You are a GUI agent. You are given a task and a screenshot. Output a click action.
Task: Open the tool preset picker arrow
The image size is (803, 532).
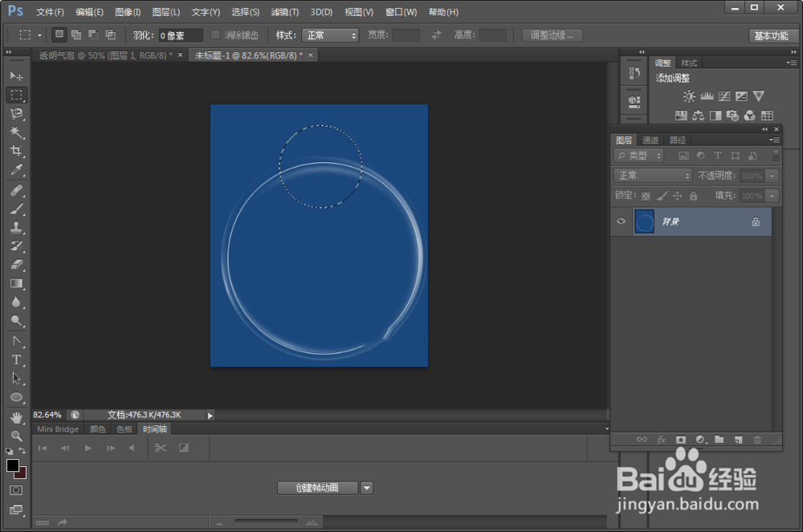pos(39,35)
